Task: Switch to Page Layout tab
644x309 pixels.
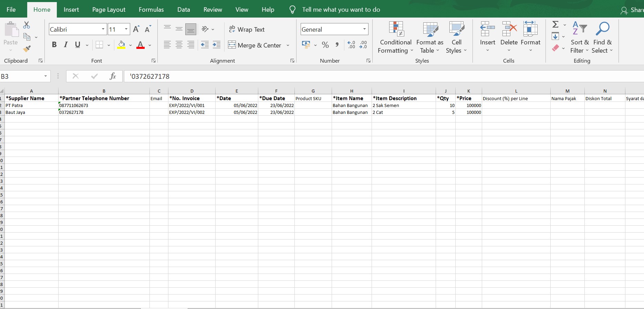Action: pyautogui.click(x=109, y=10)
